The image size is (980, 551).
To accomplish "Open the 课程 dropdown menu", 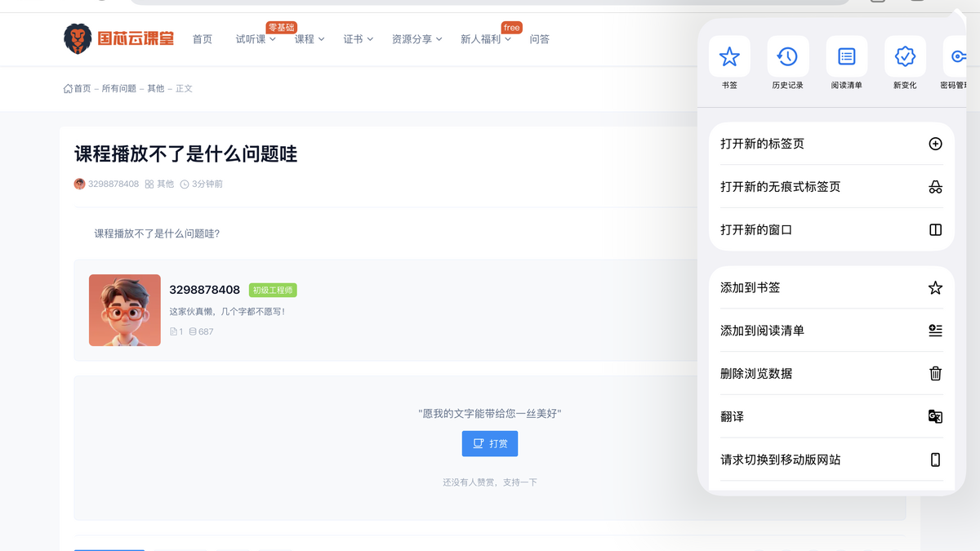I will (310, 38).
